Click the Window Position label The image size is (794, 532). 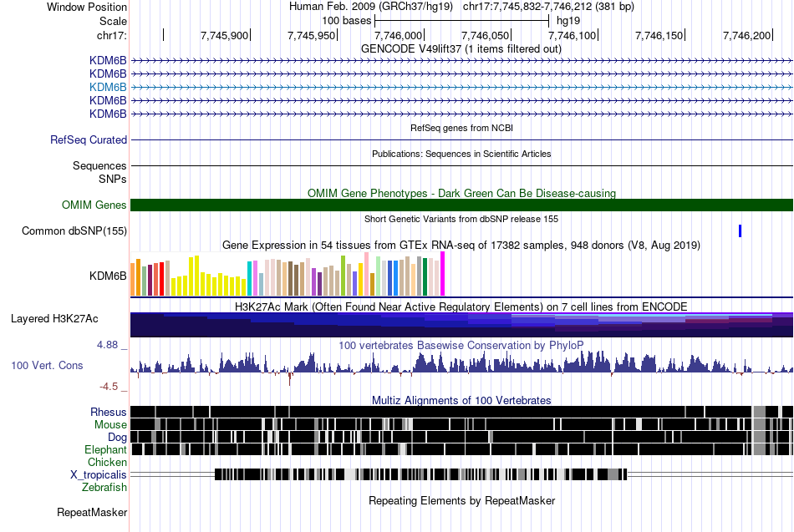[87, 7]
